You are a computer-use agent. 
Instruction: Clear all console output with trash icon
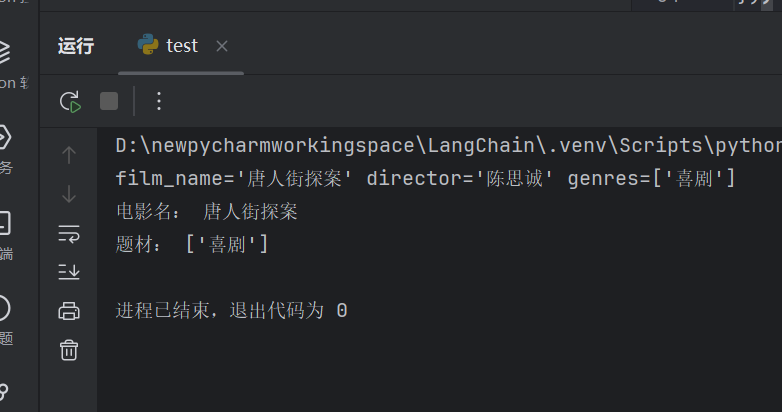(x=69, y=350)
